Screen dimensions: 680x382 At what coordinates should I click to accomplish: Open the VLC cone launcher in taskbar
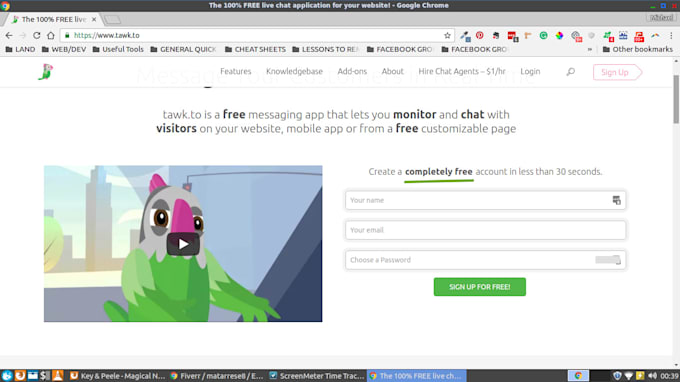[x=58, y=375]
